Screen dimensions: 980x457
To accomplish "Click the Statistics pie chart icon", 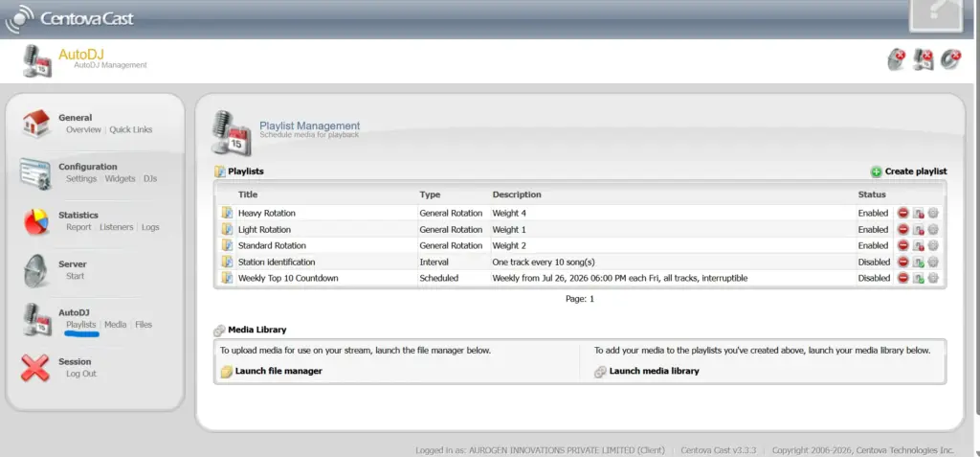I will coord(35,221).
